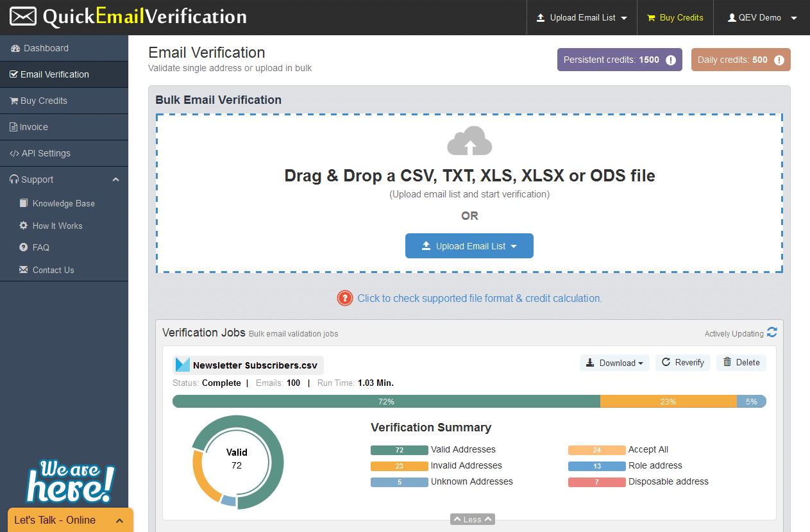
Task: Click the Newsletter Subscribers.csv file icon
Action: point(182,365)
